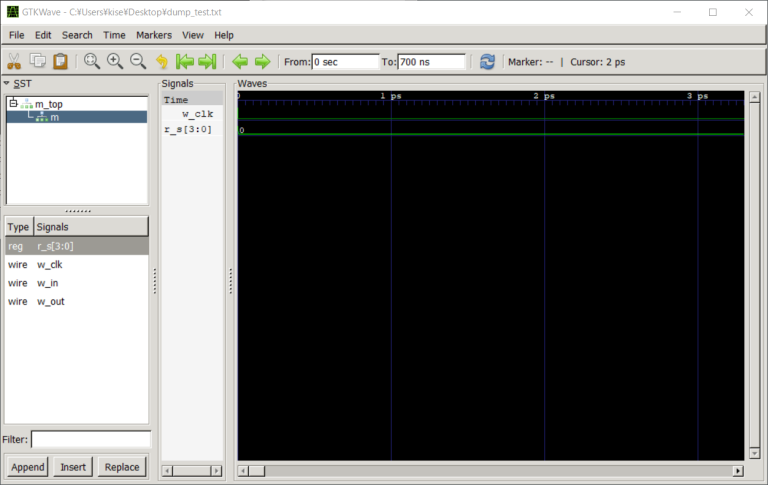Open the Search menu
Image resolution: width=768 pixels, height=485 pixels.
(77, 35)
